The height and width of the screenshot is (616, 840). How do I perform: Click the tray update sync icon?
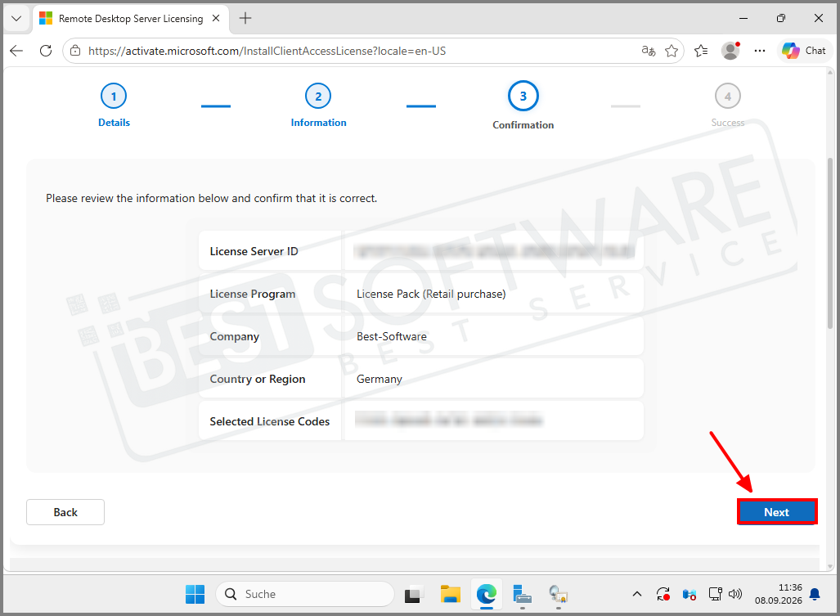(663, 594)
